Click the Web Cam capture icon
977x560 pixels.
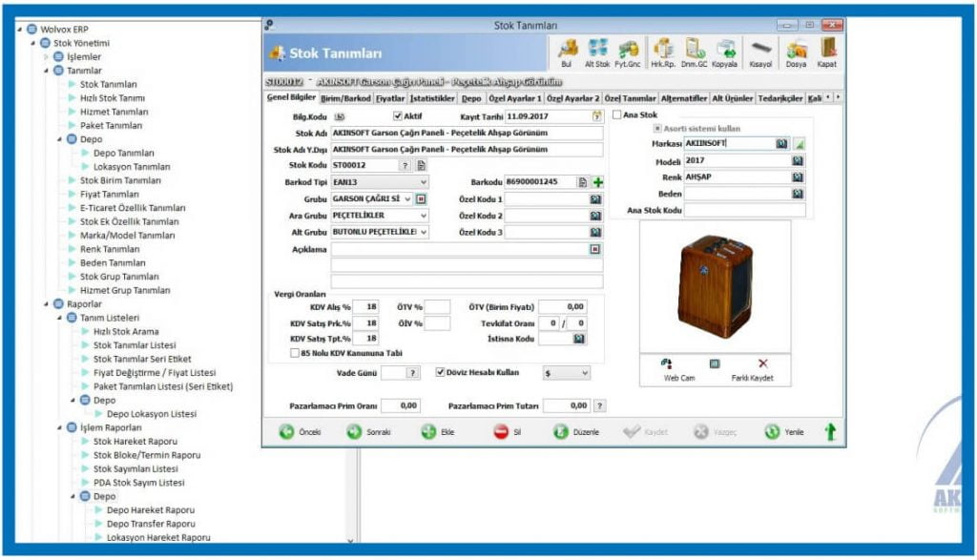666,363
